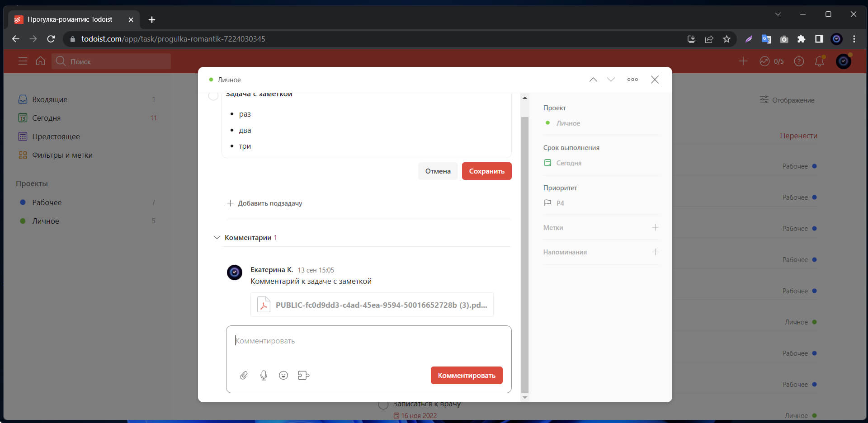Image resolution: width=868 pixels, height=423 pixels.
Task: Click bullet text "два" in note
Action: tap(245, 130)
